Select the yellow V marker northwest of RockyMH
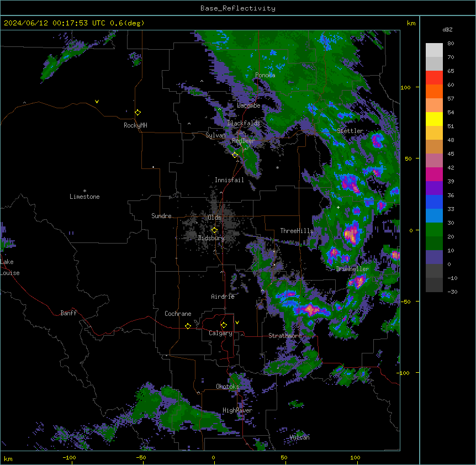 coord(97,102)
